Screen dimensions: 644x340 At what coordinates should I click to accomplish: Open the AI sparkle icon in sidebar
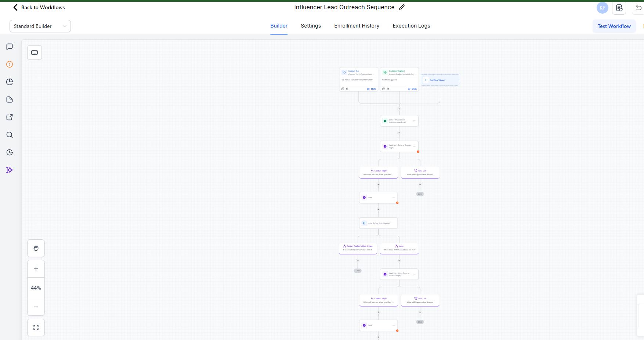(x=9, y=170)
